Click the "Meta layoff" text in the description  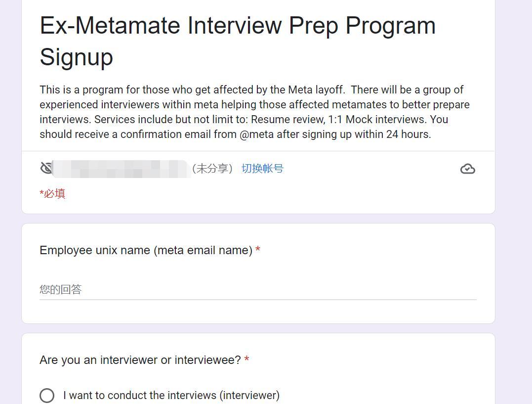coord(316,90)
